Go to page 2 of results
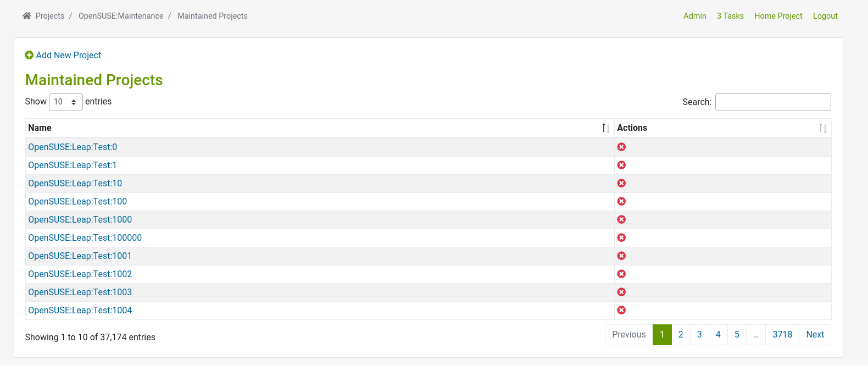The height and width of the screenshot is (365, 868). pyautogui.click(x=681, y=334)
